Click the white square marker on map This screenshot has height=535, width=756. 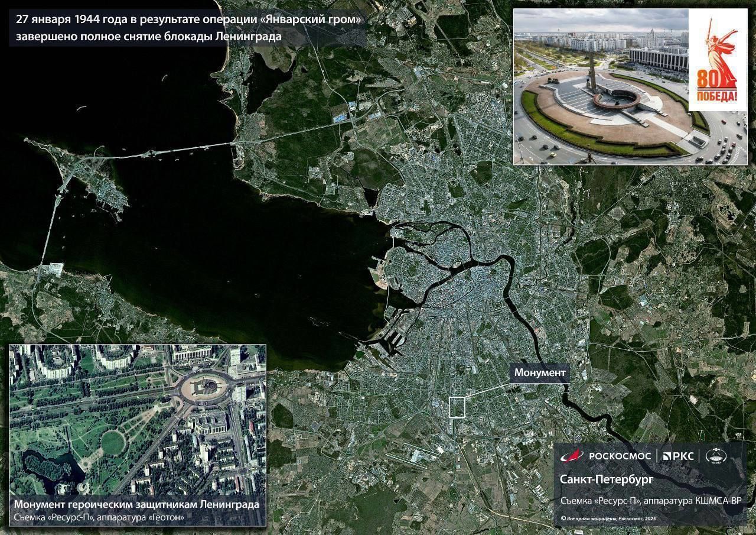click(x=457, y=407)
